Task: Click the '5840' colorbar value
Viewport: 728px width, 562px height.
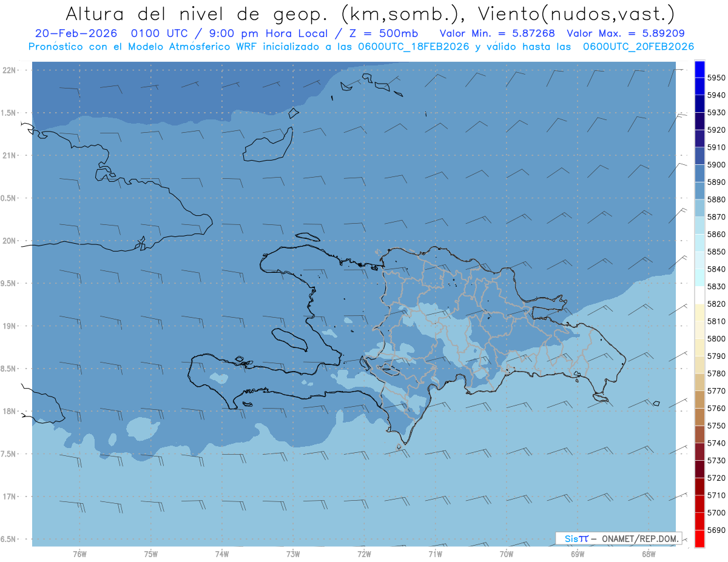Action: 716,269
